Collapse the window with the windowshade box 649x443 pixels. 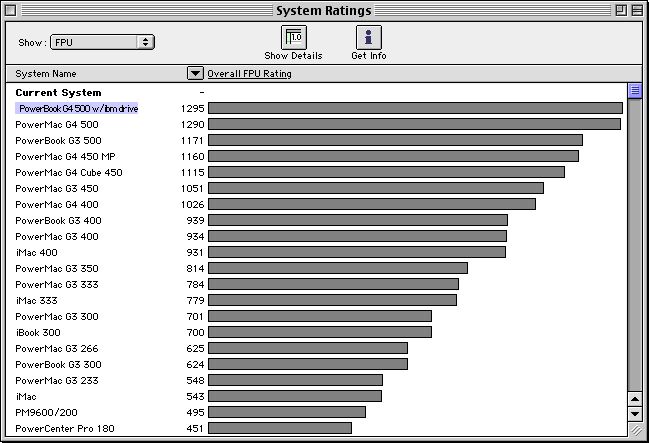[x=637, y=10]
